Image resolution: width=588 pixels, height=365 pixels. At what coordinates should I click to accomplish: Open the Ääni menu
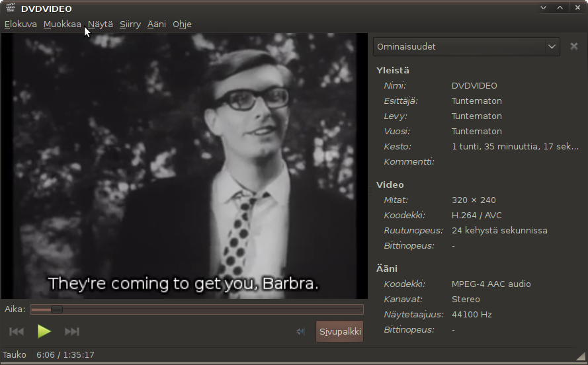click(x=157, y=24)
